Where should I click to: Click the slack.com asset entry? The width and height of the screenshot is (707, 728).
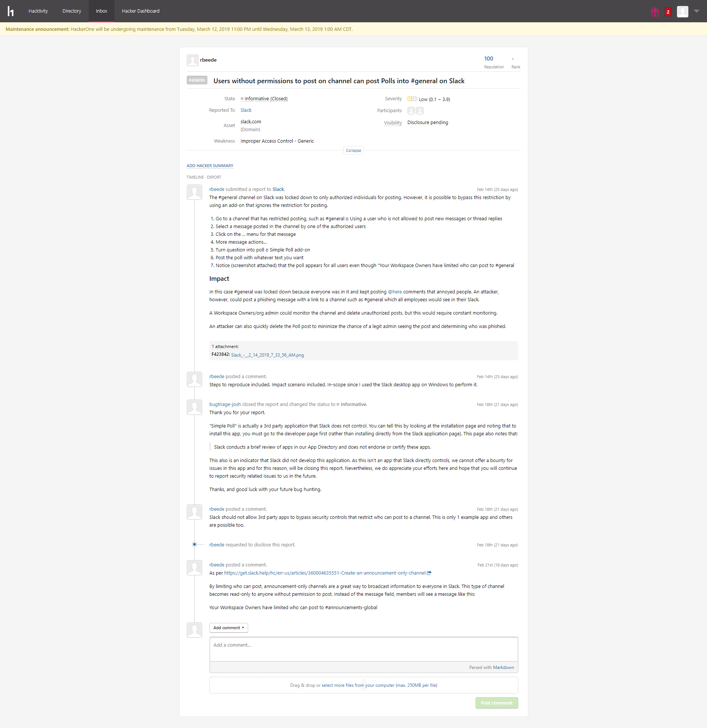[251, 122]
